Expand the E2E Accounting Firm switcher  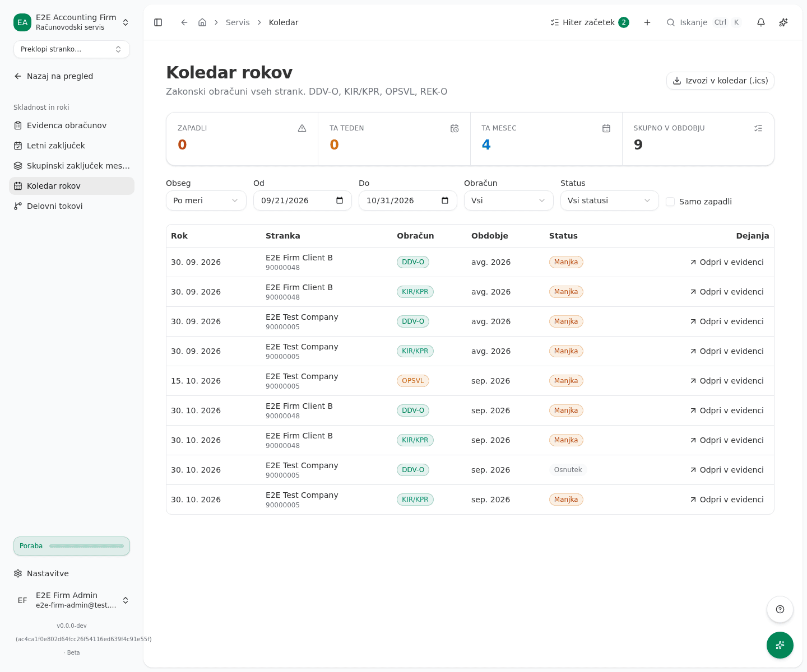(x=72, y=22)
